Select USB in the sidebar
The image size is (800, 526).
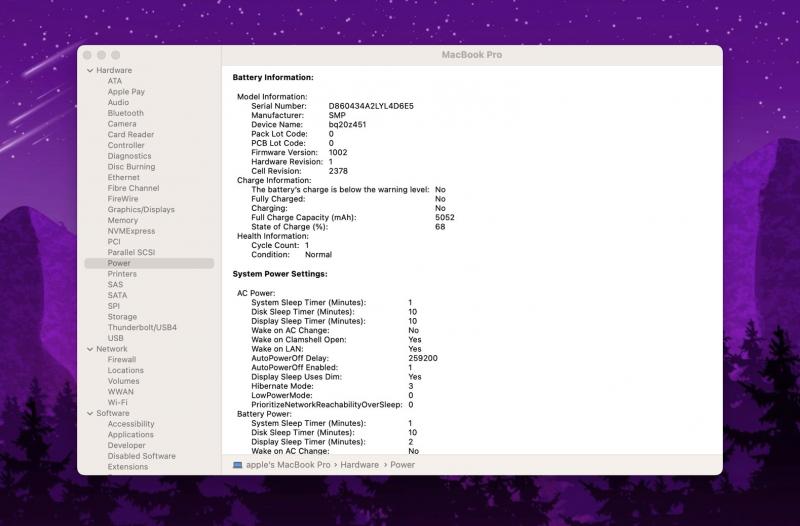point(115,338)
